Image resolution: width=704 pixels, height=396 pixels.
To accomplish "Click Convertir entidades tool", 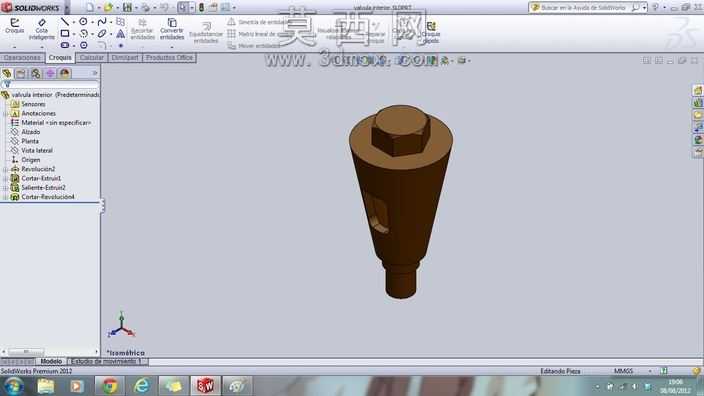I will (x=172, y=29).
